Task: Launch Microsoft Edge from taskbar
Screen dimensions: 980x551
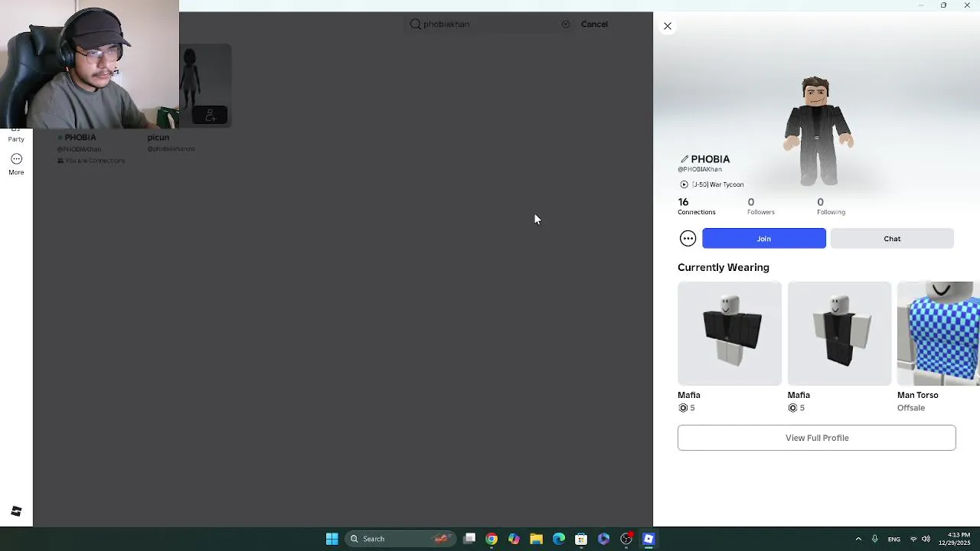Action: (559, 539)
